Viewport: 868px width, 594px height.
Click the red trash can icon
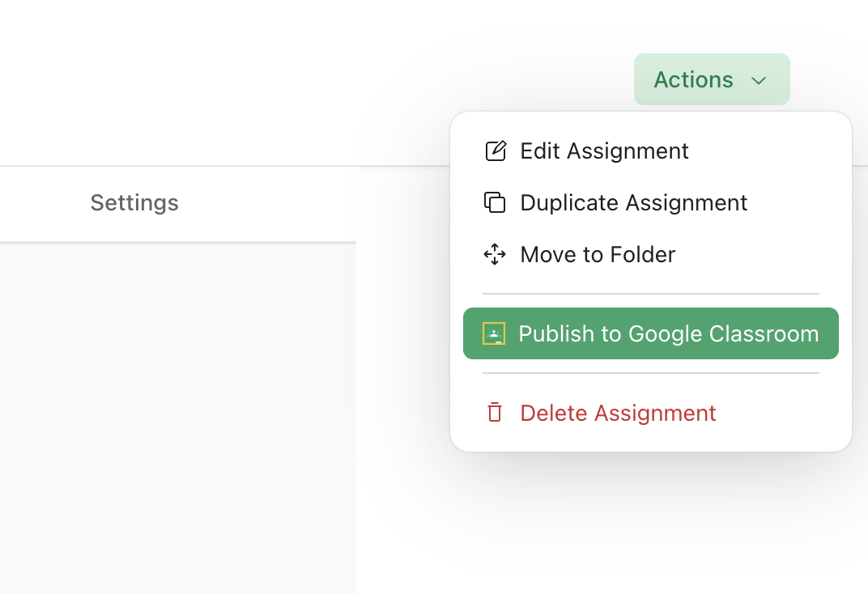[x=495, y=413]
